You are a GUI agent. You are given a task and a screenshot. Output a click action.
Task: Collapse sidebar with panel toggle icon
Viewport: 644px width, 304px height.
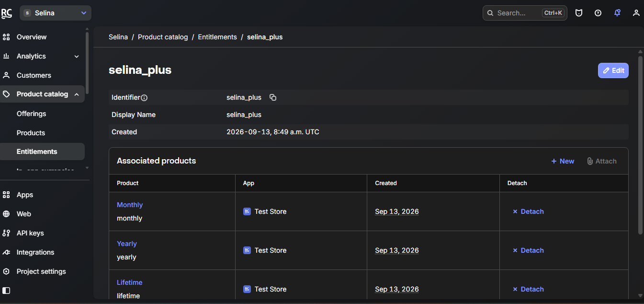click(6, 291)
